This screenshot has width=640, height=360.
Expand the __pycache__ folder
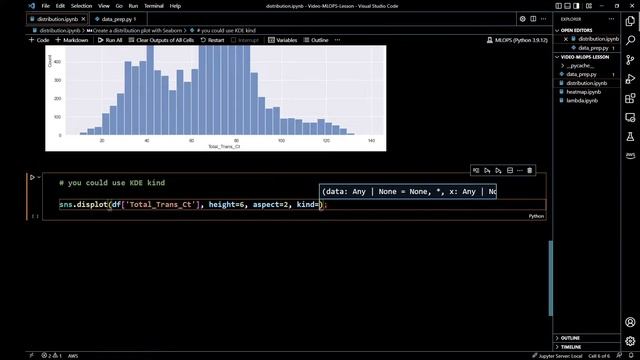(x=586, y=65)
